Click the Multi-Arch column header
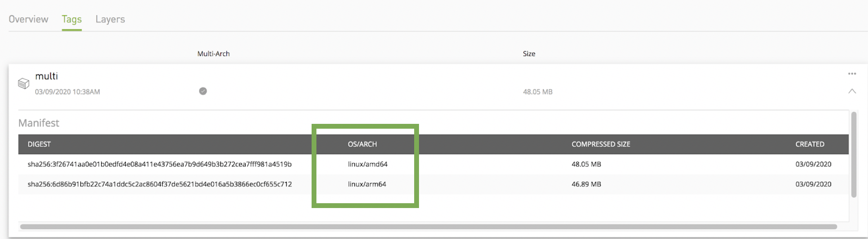This screenshot has width=868, height=239. (213, 54)
